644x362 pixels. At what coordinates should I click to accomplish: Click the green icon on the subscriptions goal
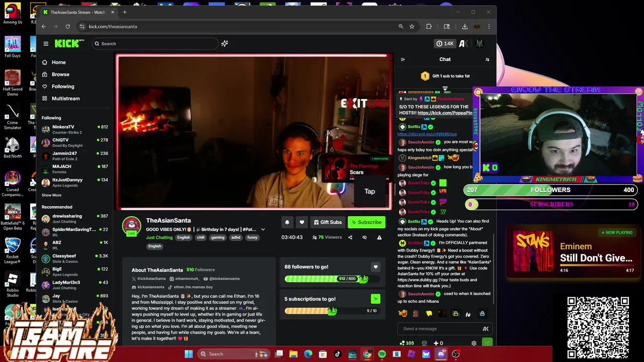(x=375, y=299)
